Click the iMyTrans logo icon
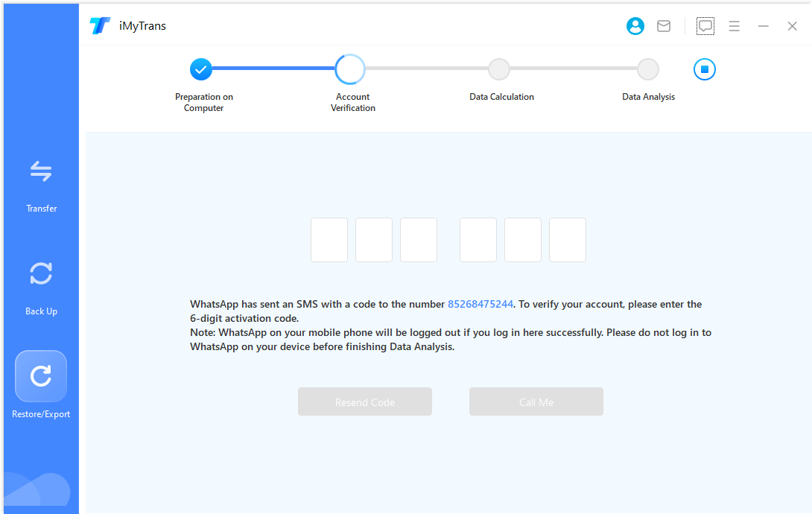 pyautogui.click(x=100, y=26)
